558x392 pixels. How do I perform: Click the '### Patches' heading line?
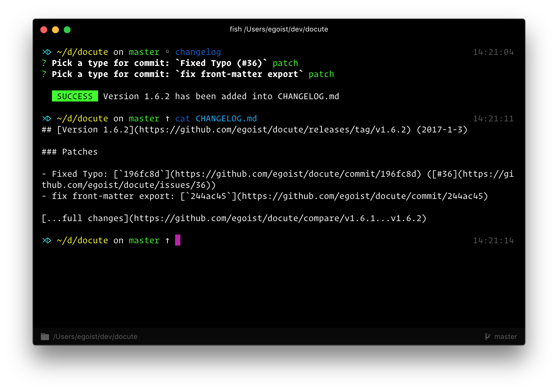click(70, 152)
